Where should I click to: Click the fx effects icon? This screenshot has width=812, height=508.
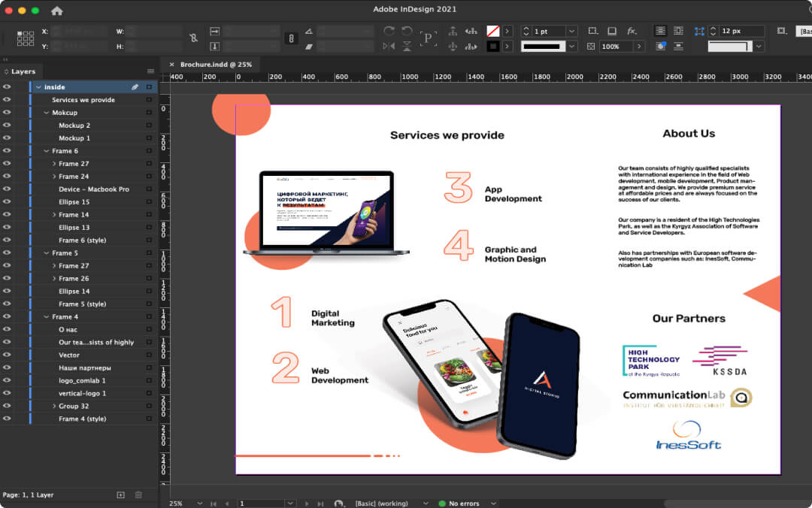(632, 31)
